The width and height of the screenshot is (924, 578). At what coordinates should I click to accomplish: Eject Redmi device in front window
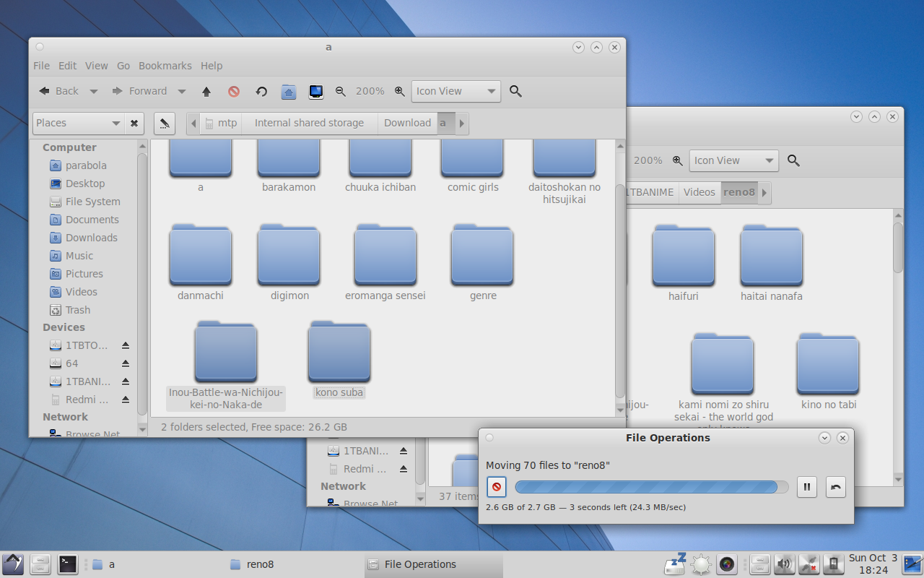coord(125,400)
